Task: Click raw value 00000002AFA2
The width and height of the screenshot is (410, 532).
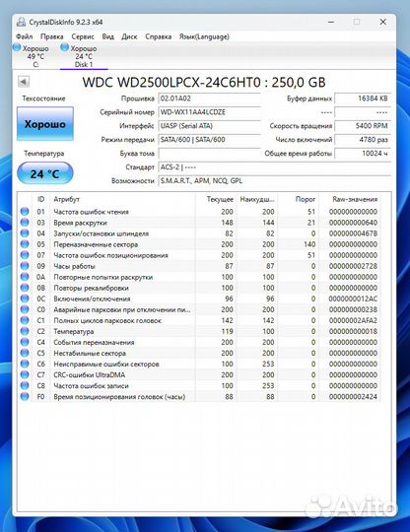Action: point(353,320)
